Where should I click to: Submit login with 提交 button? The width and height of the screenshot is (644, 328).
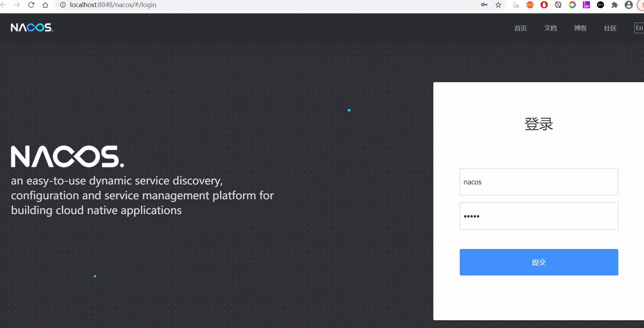(539, 262)
